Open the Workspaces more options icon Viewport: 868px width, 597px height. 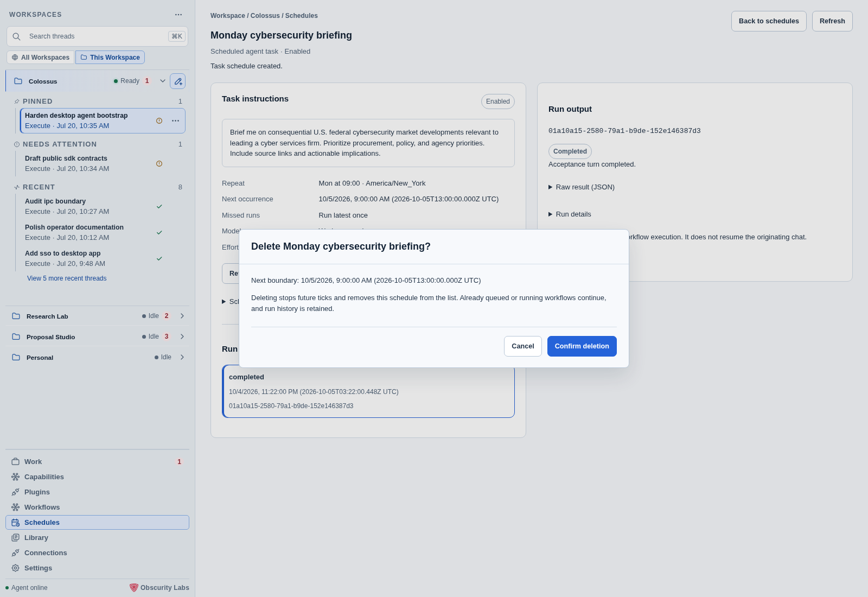pyautogui.click(x=178, y=15)
